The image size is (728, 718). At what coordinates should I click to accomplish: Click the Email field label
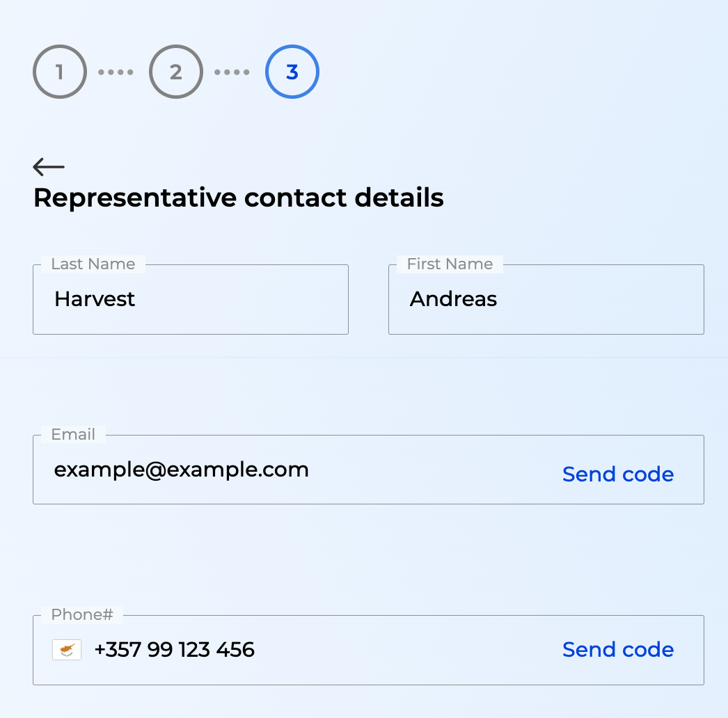(73, 434)
